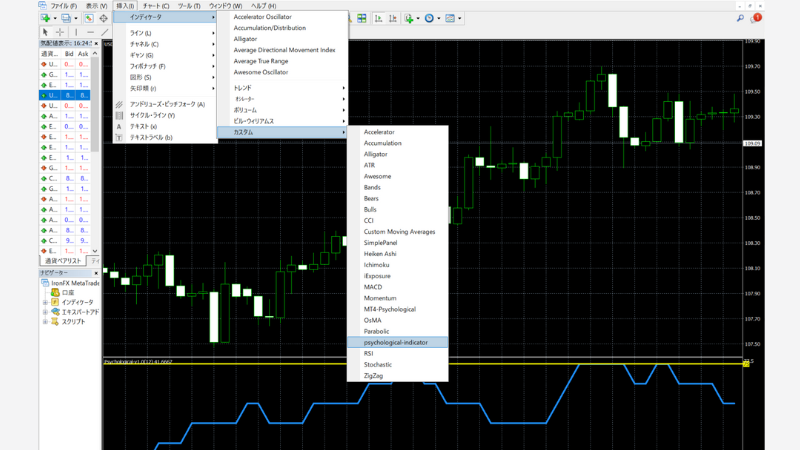This screenshot has height=450, width=800.
Task: Open the フィボナッチ (F) submenu
Action: (165, 66)
